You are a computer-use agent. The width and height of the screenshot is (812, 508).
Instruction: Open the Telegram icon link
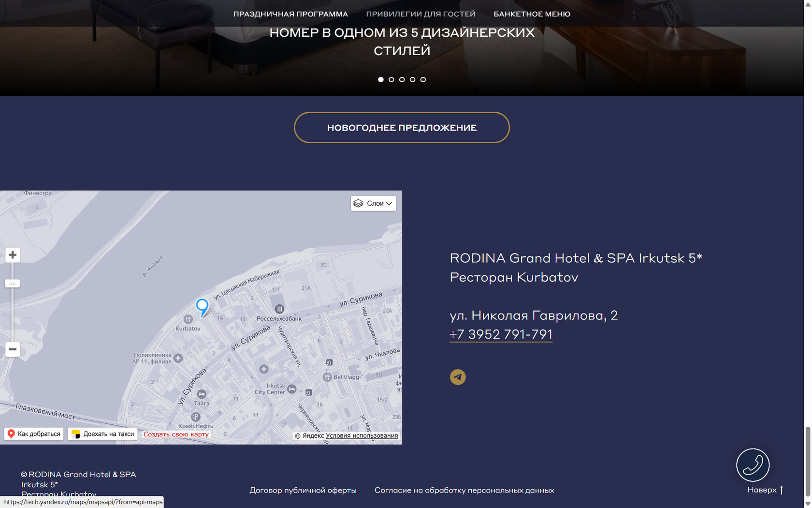(x=458, y=377)
